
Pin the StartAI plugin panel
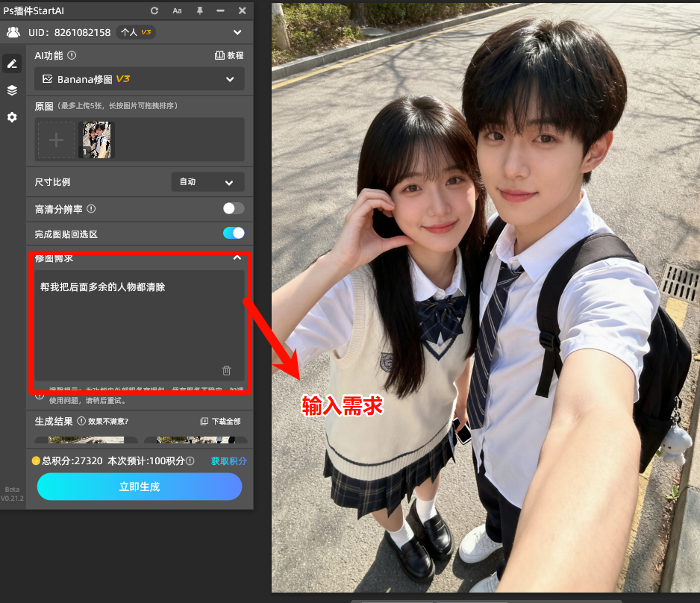tap(199, 10)
